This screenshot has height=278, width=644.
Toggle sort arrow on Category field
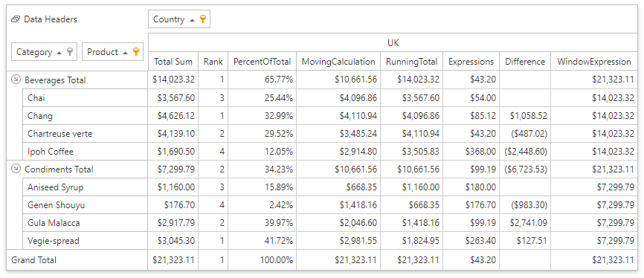[59, 53]
